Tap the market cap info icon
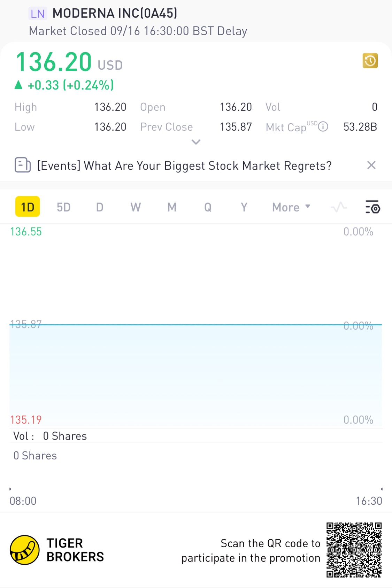Image resolution: width=392 pixels, height=588 pixels. tap(323, 126)
